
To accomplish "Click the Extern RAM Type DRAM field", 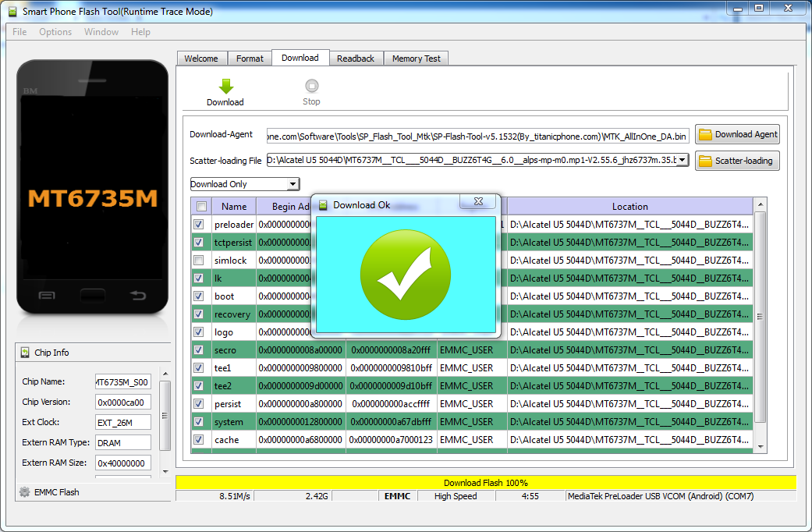I will (x=123, y=443).
